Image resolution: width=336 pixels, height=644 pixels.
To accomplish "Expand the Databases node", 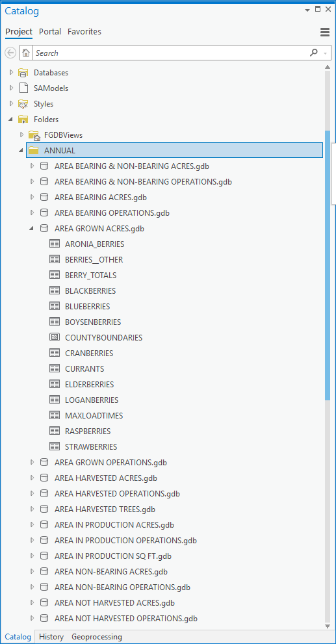I will click(12, 73).
